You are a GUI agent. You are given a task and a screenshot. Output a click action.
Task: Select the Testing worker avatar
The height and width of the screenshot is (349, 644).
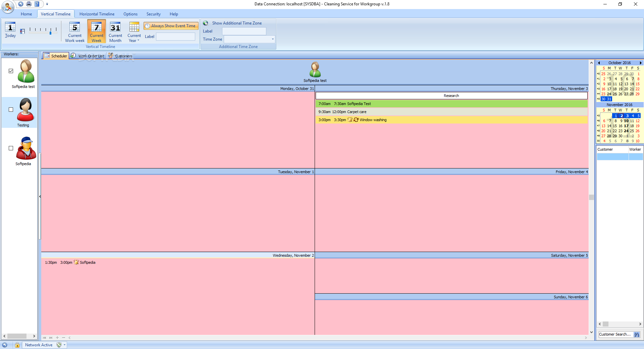click(26, 110)
